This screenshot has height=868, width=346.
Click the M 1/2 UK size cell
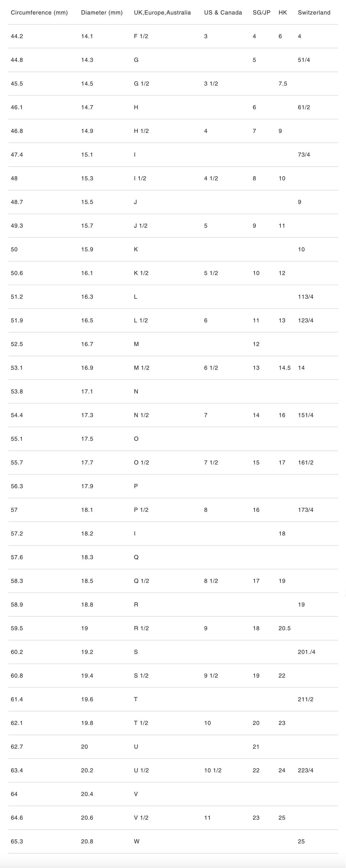(142, 368)
